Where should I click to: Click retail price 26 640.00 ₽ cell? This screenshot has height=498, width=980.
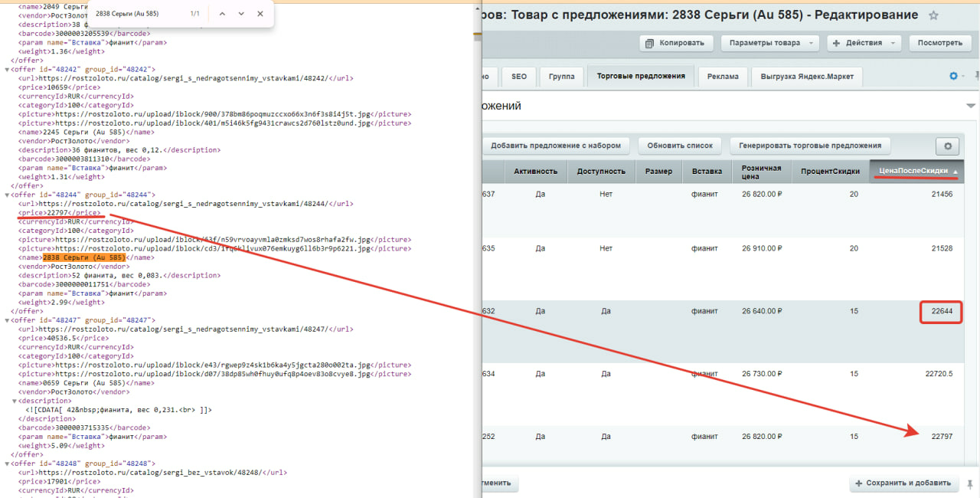761,312
